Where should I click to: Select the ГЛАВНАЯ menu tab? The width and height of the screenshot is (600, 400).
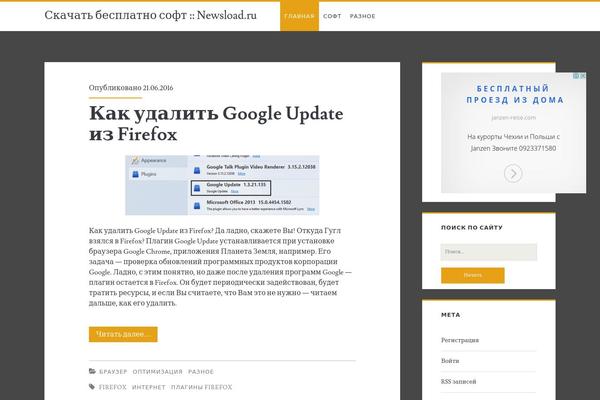click(x=299, y=16)
